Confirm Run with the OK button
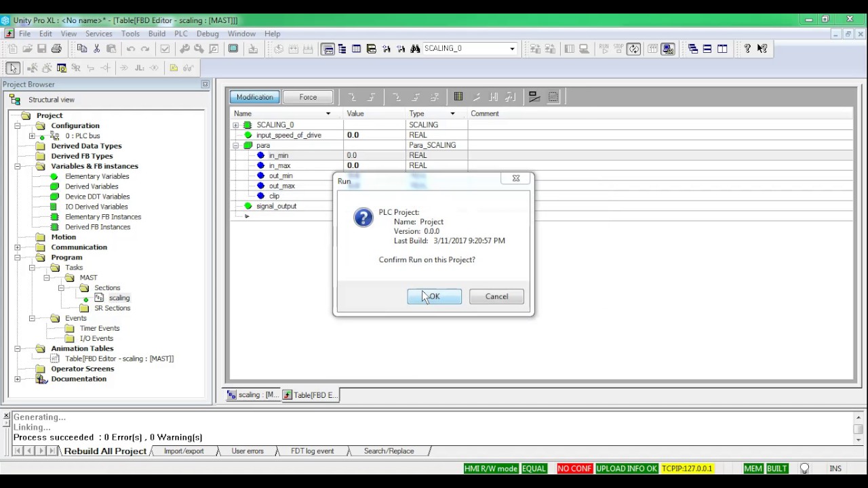This screenshot has width=868, height=488. [x=434, y=296]
